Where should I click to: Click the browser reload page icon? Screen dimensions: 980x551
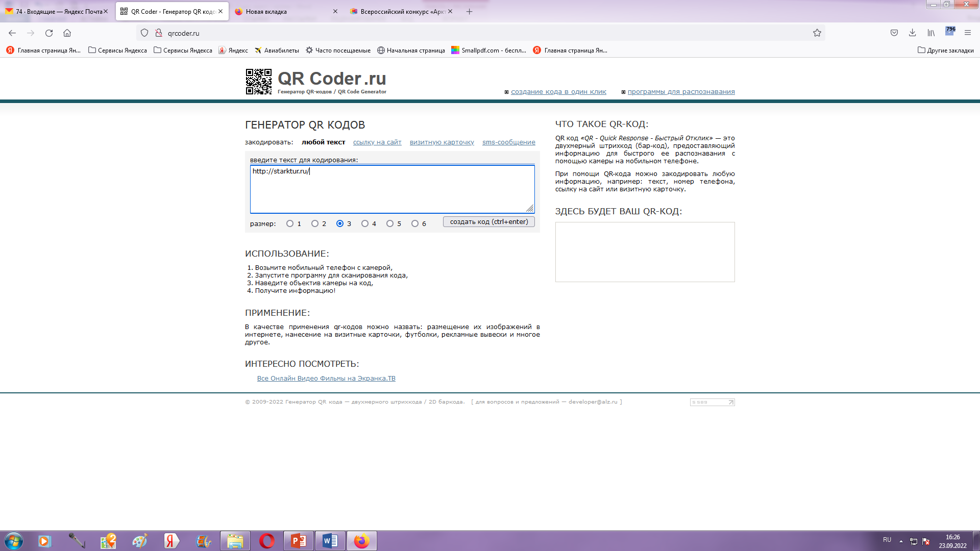[x=49, y=33]
